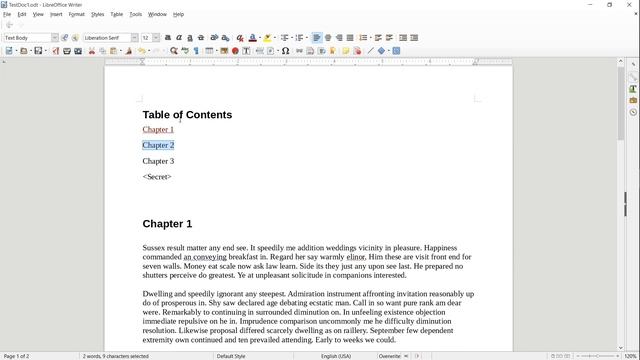
Task: Open the basic shapes dropdown arrow
Action: [x=389, y=51]
